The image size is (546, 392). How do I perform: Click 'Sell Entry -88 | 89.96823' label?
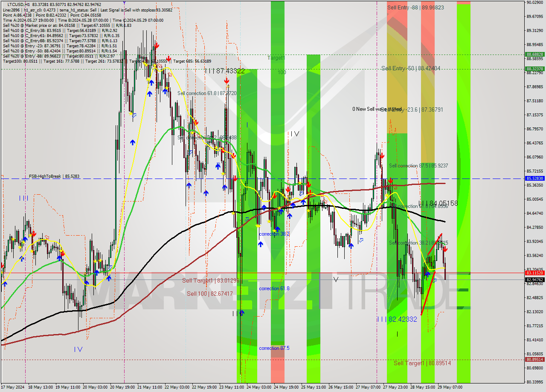point(415,8)
